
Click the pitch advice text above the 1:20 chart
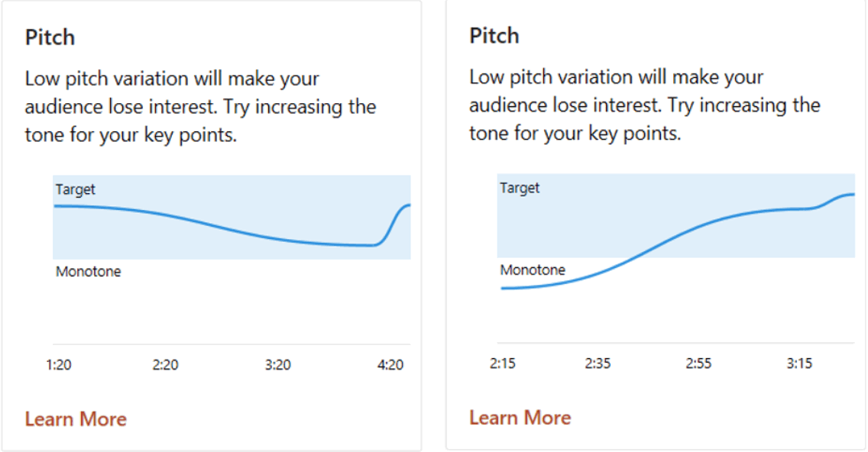click(x=200, y=106)
